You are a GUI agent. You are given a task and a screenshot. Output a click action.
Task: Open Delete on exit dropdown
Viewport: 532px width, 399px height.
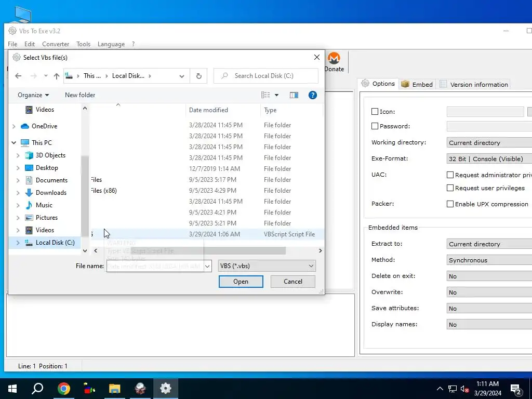489,276
